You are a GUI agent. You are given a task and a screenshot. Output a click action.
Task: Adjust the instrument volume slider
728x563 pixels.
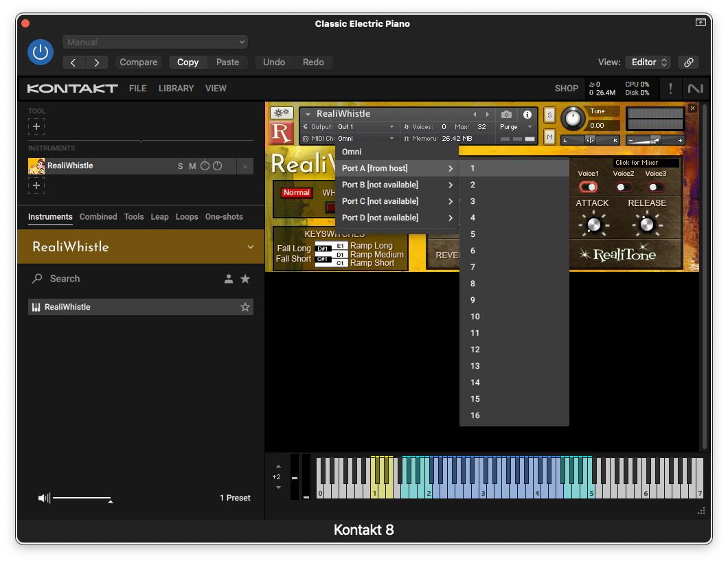(x=655, y=140)
